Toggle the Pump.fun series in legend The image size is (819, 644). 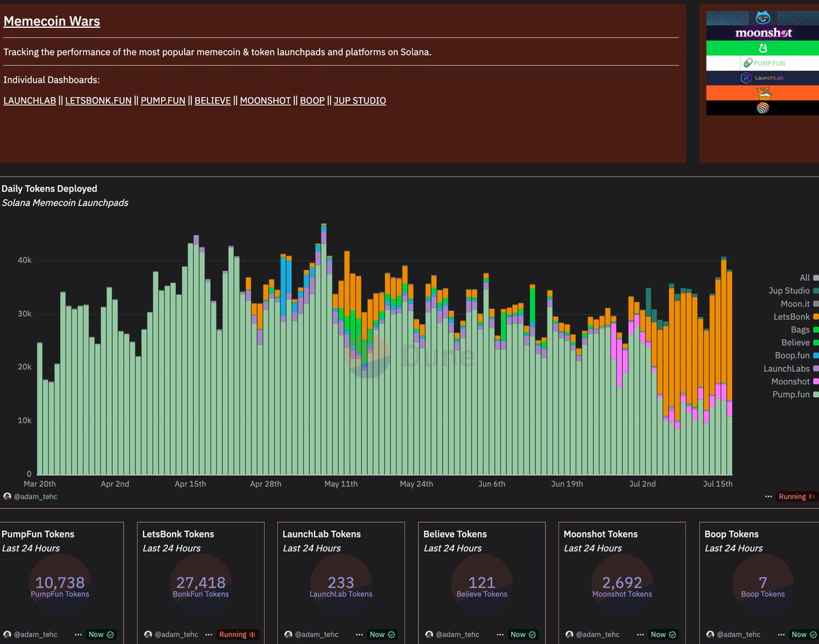pyautogui.click(x=795, y=394)
